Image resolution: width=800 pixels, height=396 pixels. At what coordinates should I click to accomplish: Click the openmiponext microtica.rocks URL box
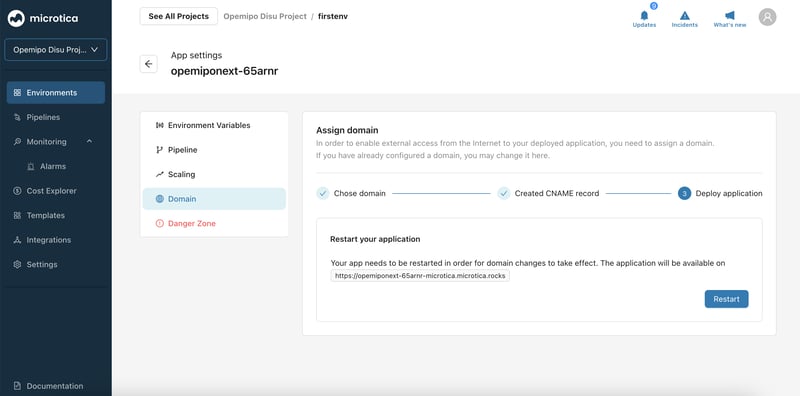coord(420,276)
